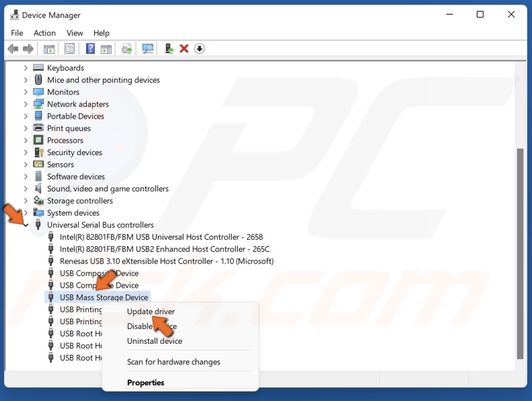Click the Disable device down-arrow icon
532x401 pixels.
pos(199,49)
